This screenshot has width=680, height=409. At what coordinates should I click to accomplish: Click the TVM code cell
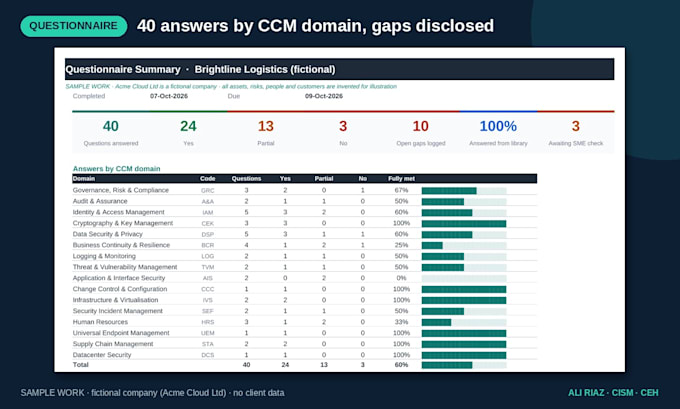point(208,267)
